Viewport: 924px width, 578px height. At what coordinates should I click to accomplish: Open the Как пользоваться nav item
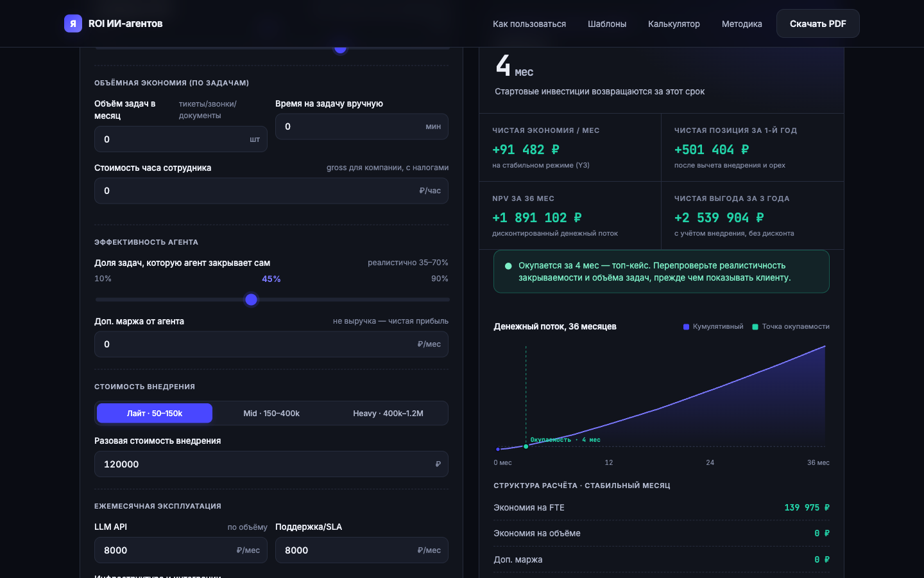coord(529,24)
